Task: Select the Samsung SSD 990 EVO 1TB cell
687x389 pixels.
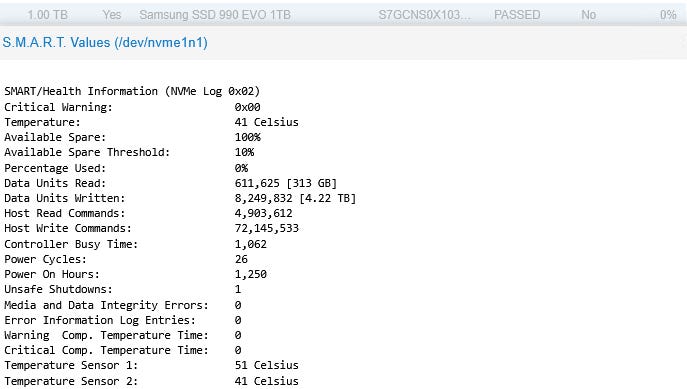Action: tap(215, 15)
